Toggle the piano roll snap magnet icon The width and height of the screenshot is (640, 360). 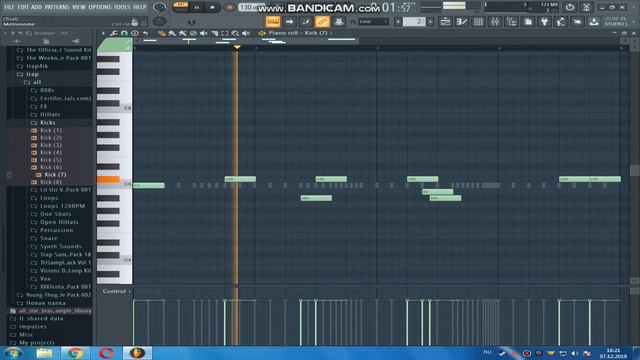click(x=124, y=33)
